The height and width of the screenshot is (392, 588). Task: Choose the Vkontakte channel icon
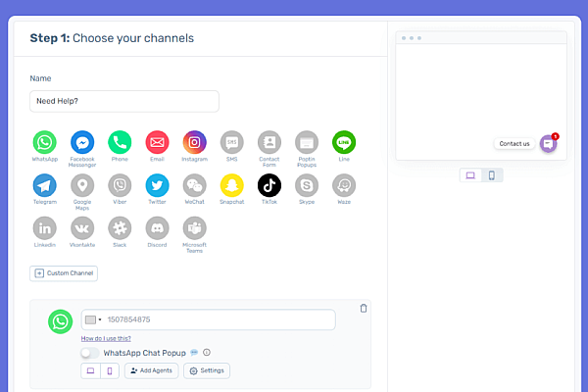(x=82, y=228)
